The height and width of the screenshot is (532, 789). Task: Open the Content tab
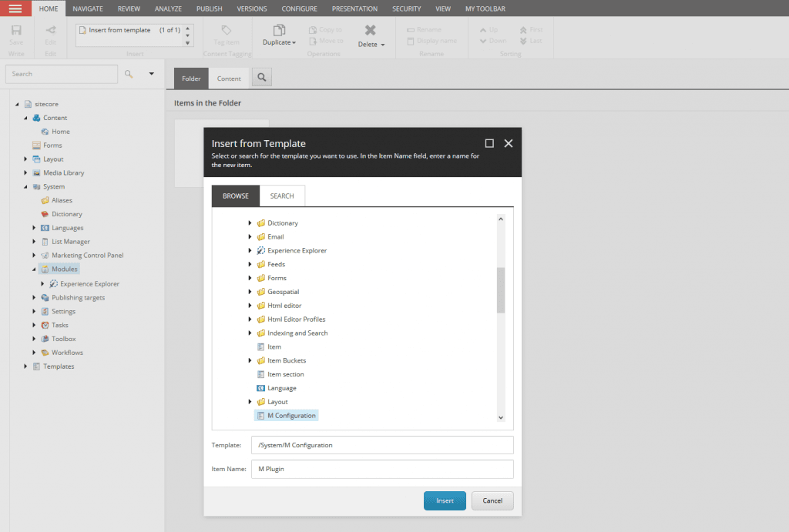[229, 79]
